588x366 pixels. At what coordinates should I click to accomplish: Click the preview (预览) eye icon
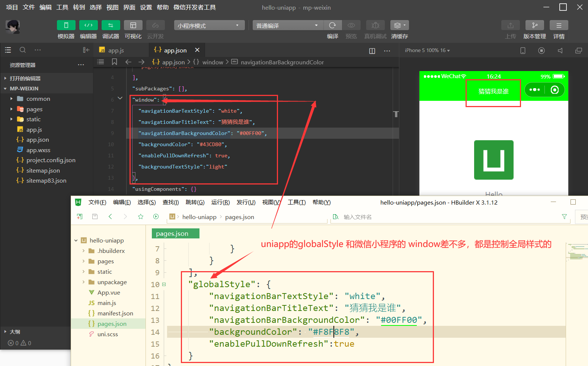point(351,25)
